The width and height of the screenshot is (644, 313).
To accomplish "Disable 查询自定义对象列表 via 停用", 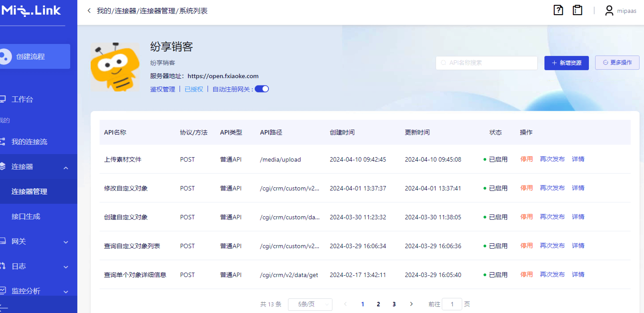I will coord(526,246).
